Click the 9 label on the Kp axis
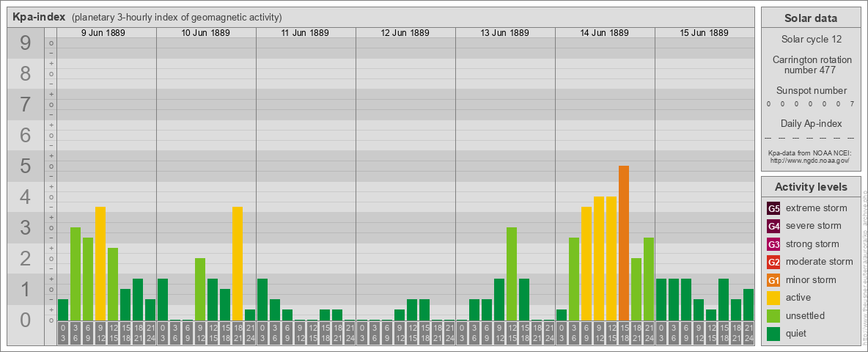Image resolution: width=868 pixels, height=352 pixels. (26, 44)
